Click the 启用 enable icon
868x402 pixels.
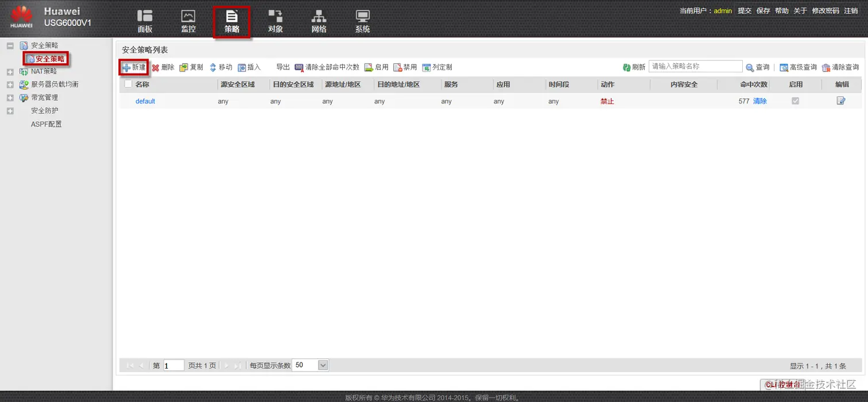point(369,68)
